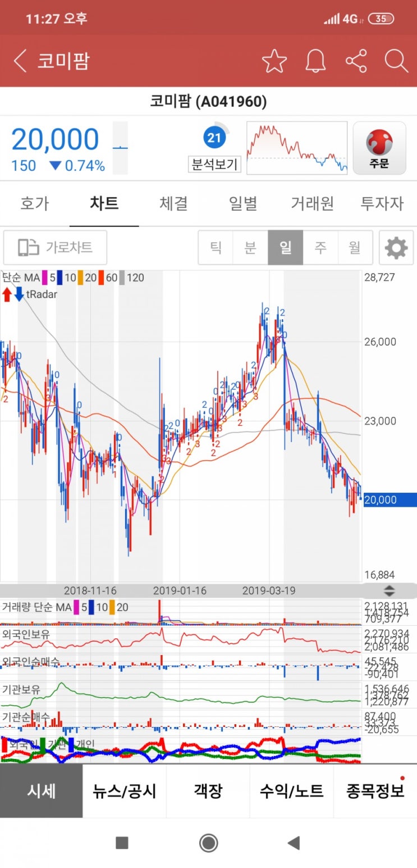Select the 틱 chart period
The height and width of the screenshot is (868, 417).
[216, 247]
